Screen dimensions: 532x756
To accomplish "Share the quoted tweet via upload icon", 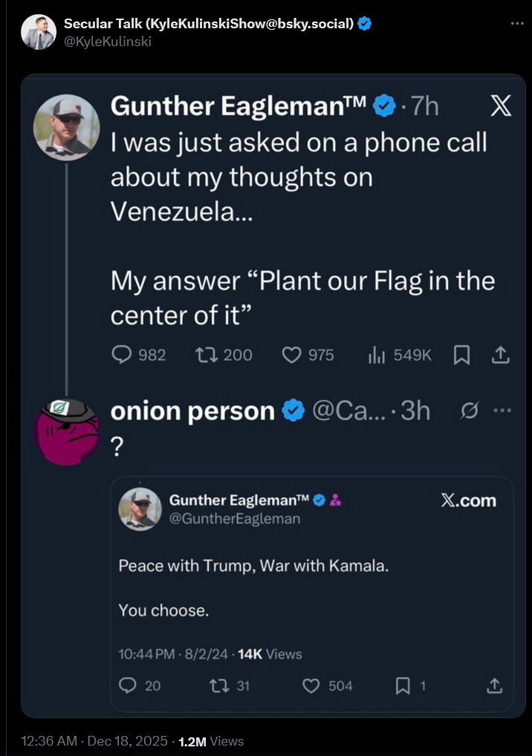I will click(494, 685).
